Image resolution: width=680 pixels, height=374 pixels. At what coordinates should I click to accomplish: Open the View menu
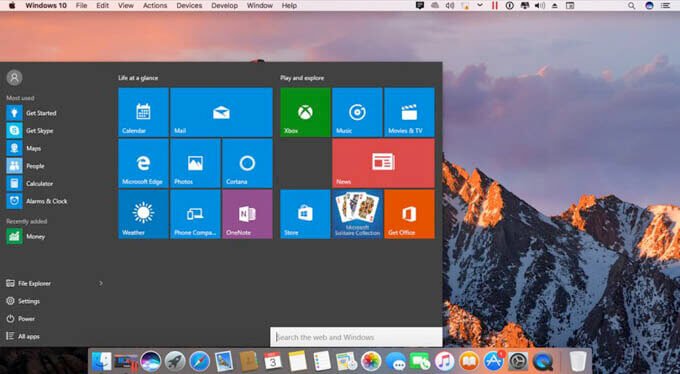pos(126,6)
